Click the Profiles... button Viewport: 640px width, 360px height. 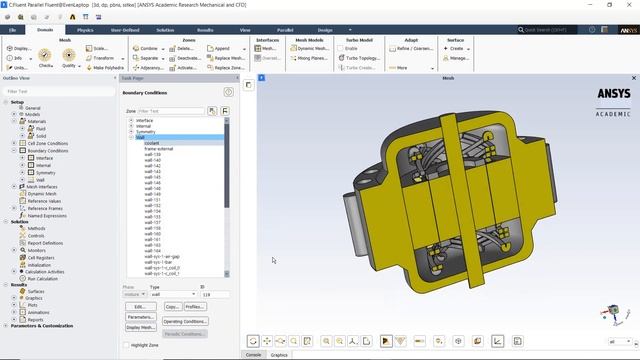coord(195,307)
